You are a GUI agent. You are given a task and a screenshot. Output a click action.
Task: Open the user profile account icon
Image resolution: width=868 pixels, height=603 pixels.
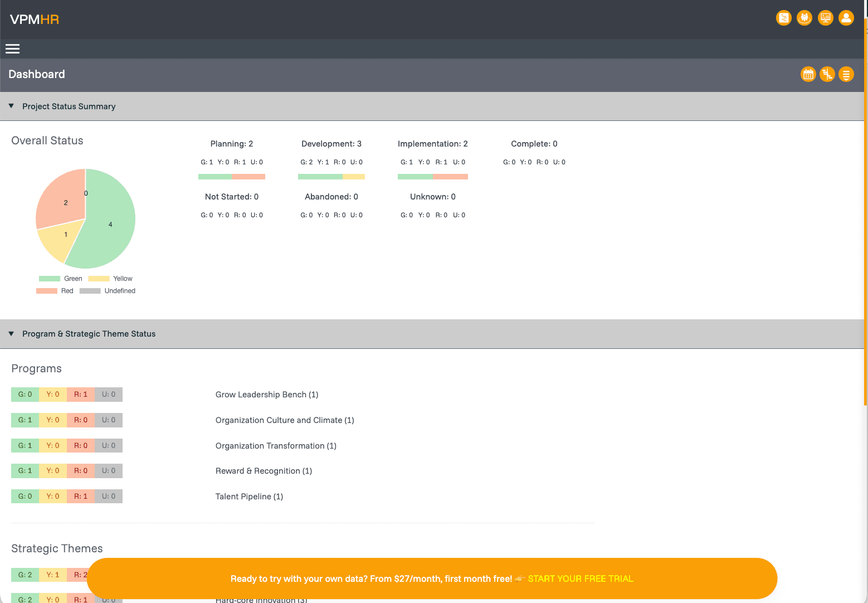(x=846, y=18)
